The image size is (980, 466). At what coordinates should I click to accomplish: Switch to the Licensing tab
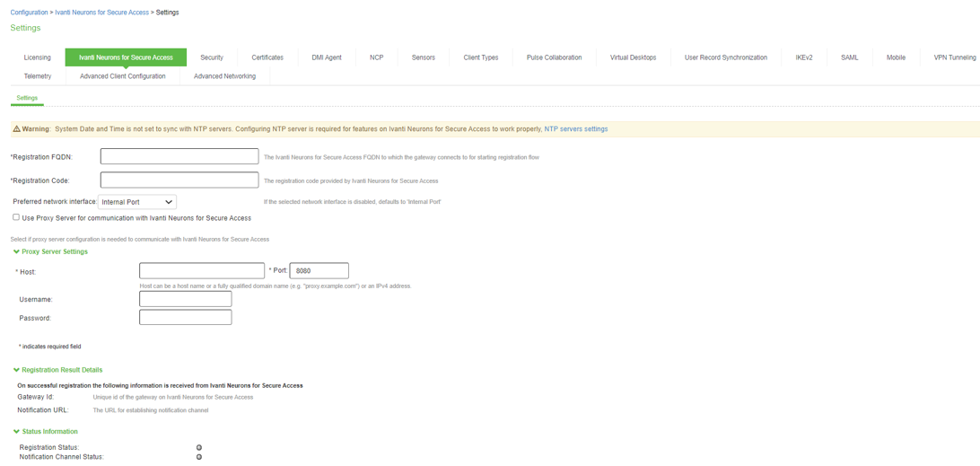37,57
